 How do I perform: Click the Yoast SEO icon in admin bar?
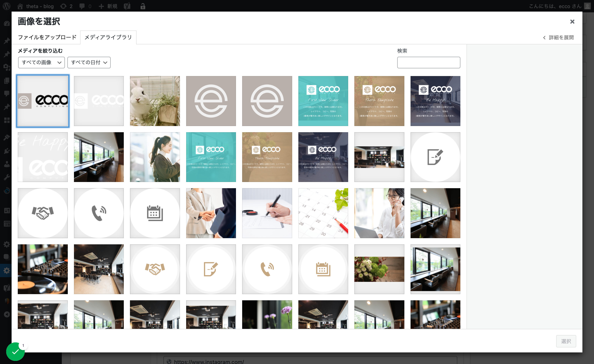pos(127,6)
